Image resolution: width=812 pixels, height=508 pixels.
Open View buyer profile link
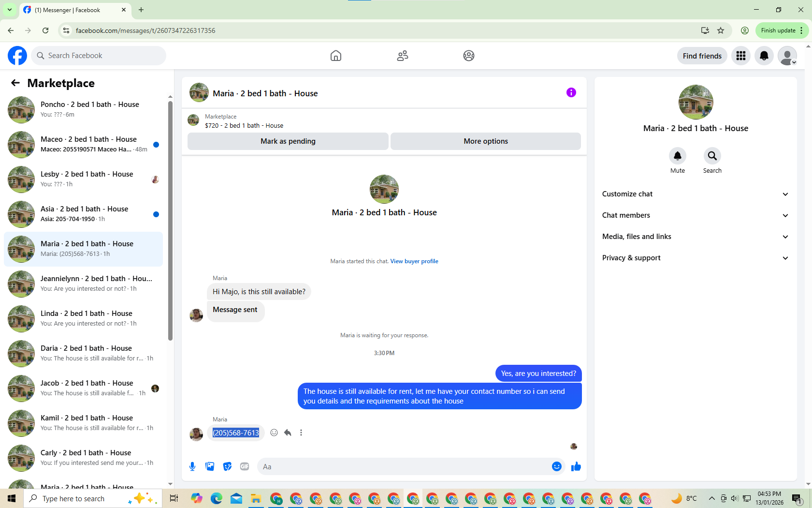tap(414, 261)
